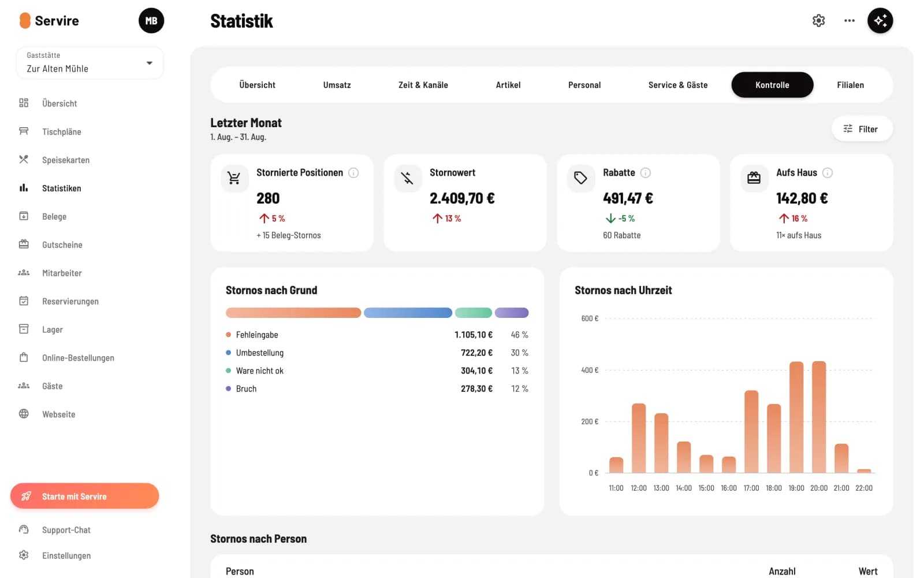Screen dimensions: 924x578
Task: Open the Service & Gäste tab
Action: click(678, 85)
